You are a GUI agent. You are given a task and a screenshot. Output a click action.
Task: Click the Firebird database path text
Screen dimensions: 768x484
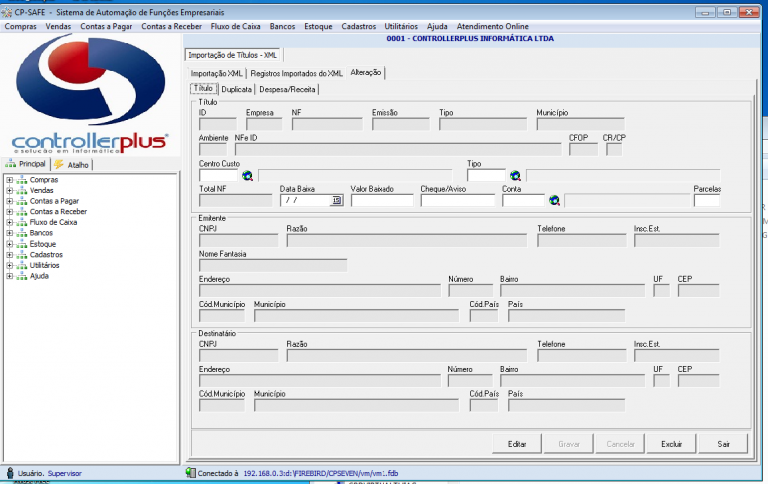[321, 473]
